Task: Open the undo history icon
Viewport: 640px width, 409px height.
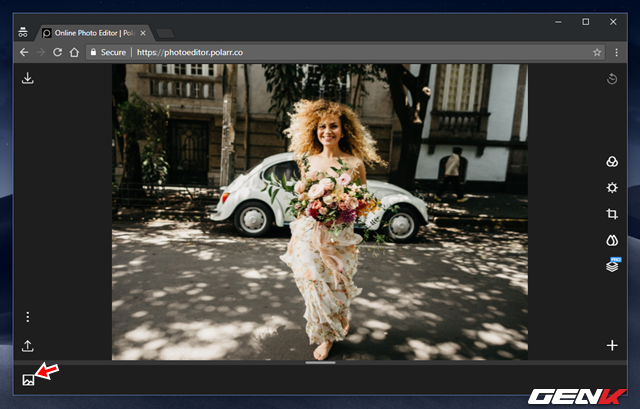Action: point(611,79)
